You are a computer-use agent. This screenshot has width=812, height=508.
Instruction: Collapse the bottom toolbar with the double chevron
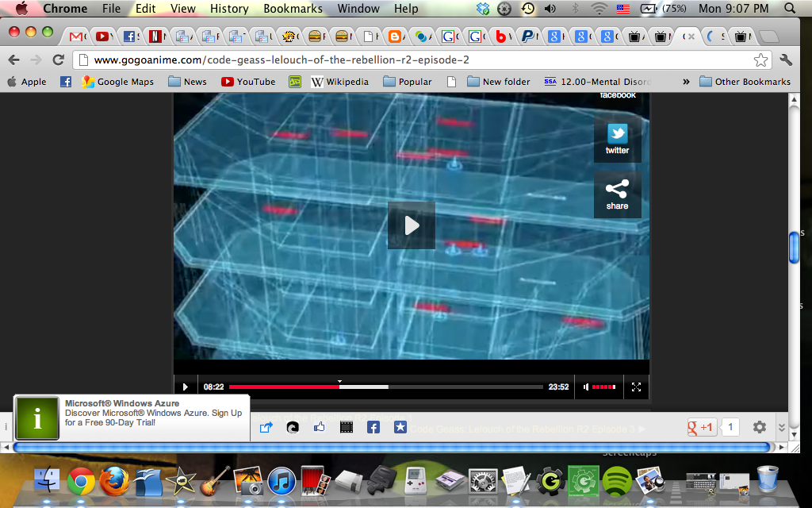point(781,428)
